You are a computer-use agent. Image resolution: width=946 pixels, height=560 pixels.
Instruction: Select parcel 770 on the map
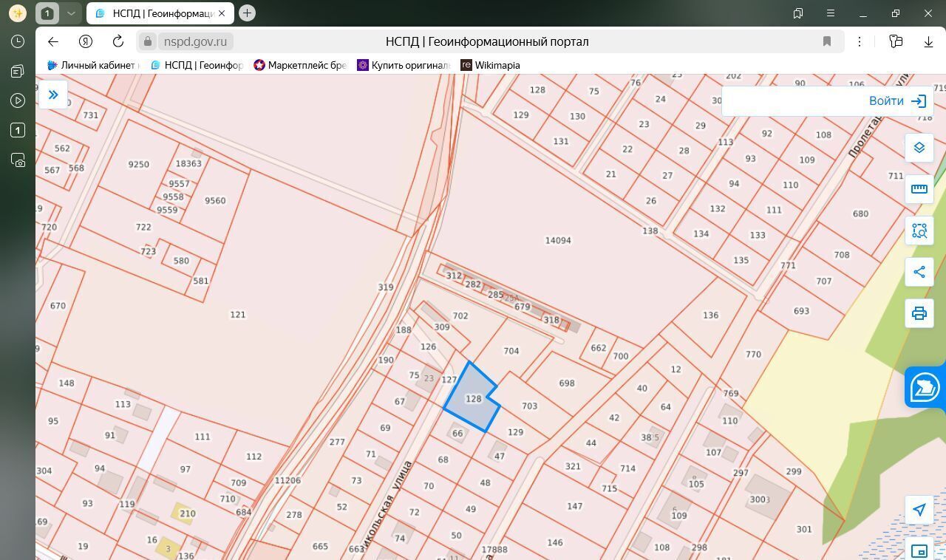(753, 354)
